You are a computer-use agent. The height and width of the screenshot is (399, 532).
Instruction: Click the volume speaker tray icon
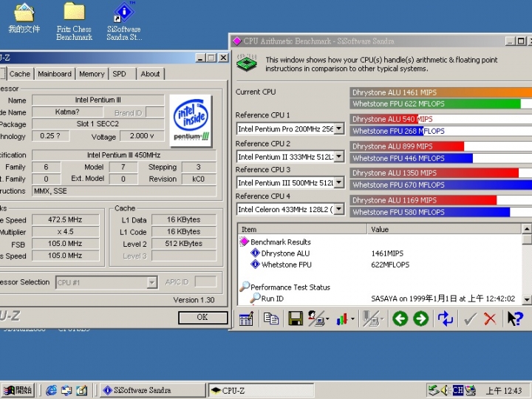(445, 391)
